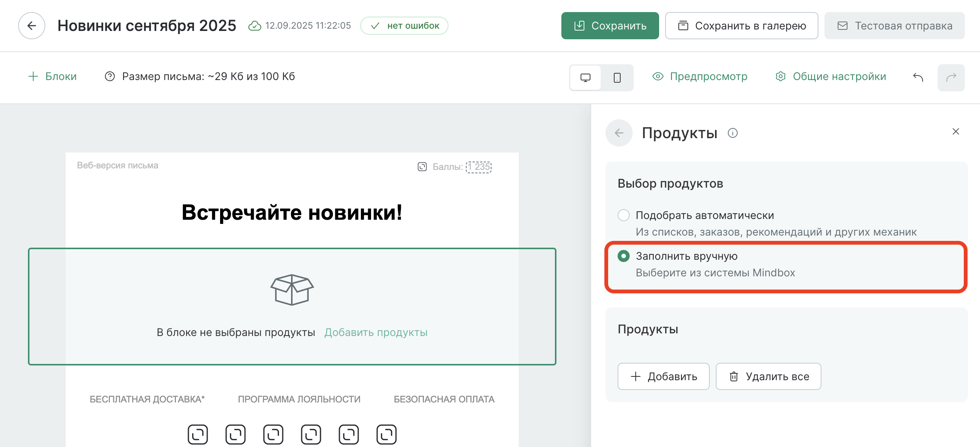Select Заполнить вручную radio option

623,256
